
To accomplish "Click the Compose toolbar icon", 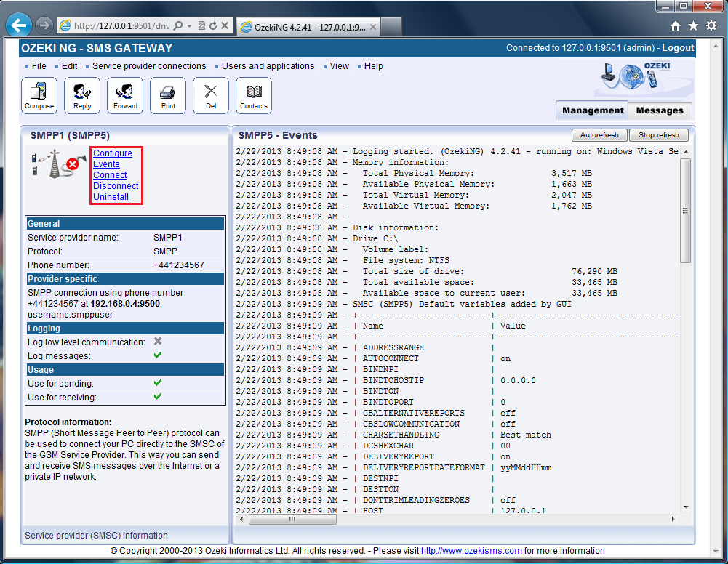I will point(39,95).
